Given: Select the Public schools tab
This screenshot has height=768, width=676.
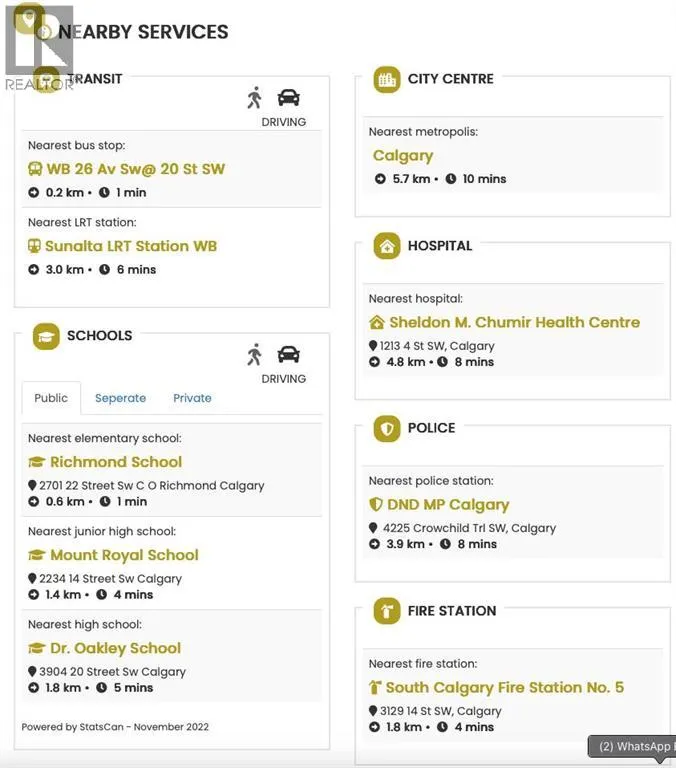Looking at the screenshot, I should [x=51, y=398].
